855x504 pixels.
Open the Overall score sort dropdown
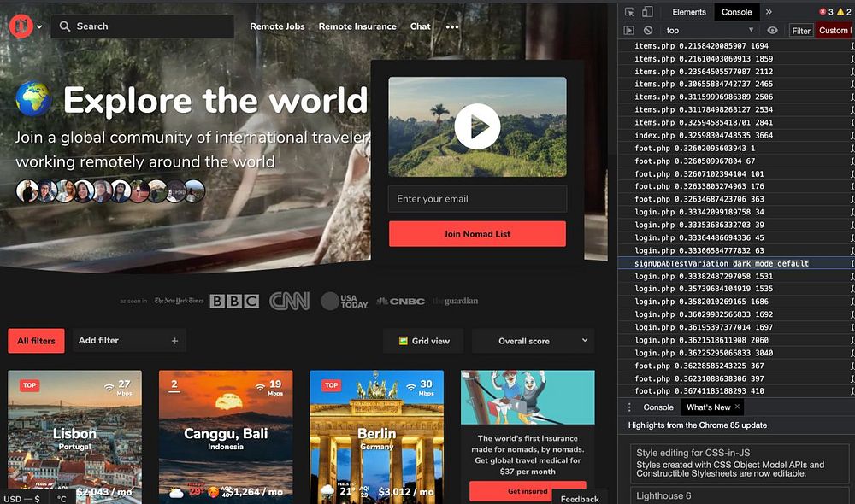534,341
